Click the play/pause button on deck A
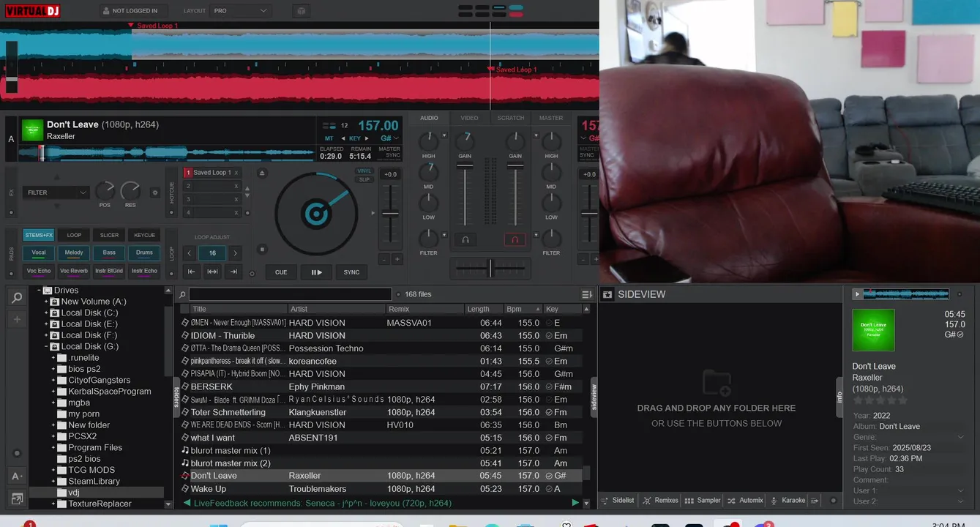 pos(316,272)
